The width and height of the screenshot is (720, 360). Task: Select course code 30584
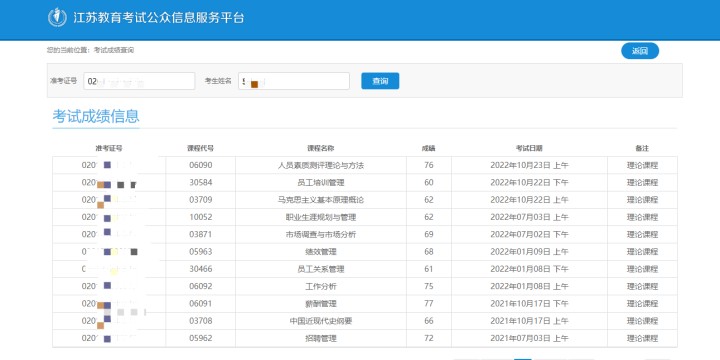click(201, 182)
